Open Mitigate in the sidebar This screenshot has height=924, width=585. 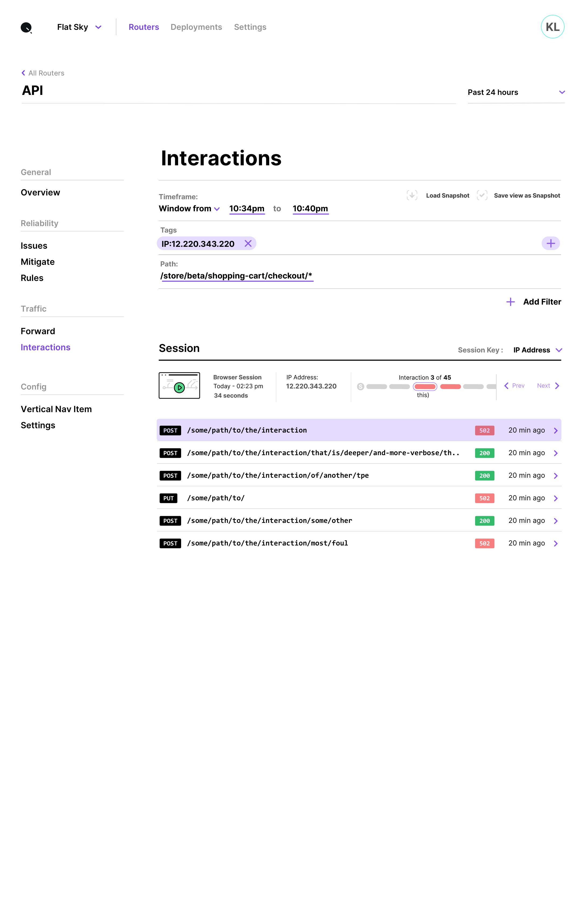38,262
